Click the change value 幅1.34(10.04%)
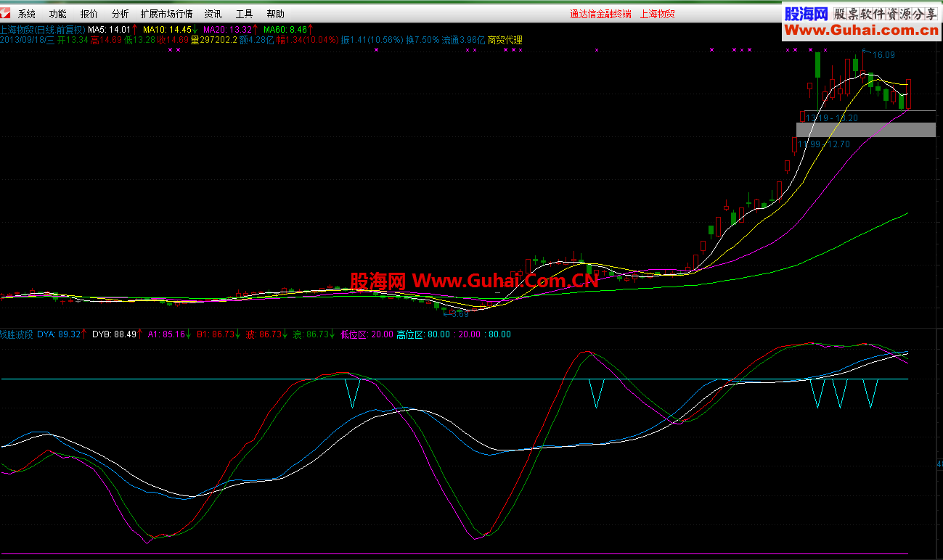The image size is (943, 560). click(307, 41)
